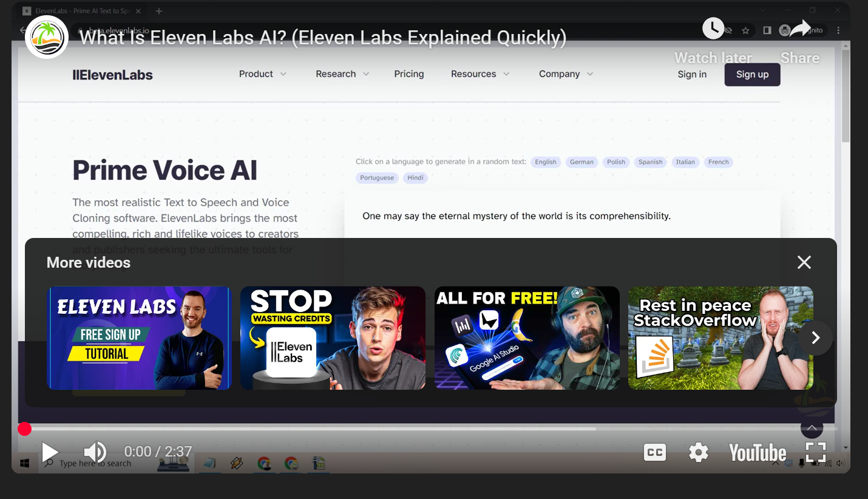Click the text-to-speech sample text box
This screenshot has height=499, width=868.
coord(561,216)
